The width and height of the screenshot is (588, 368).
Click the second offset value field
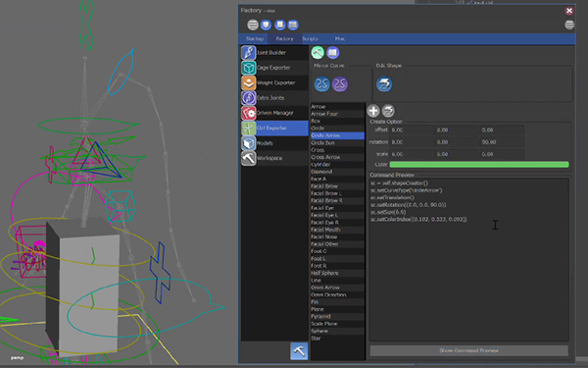click(x=457, y=130)
